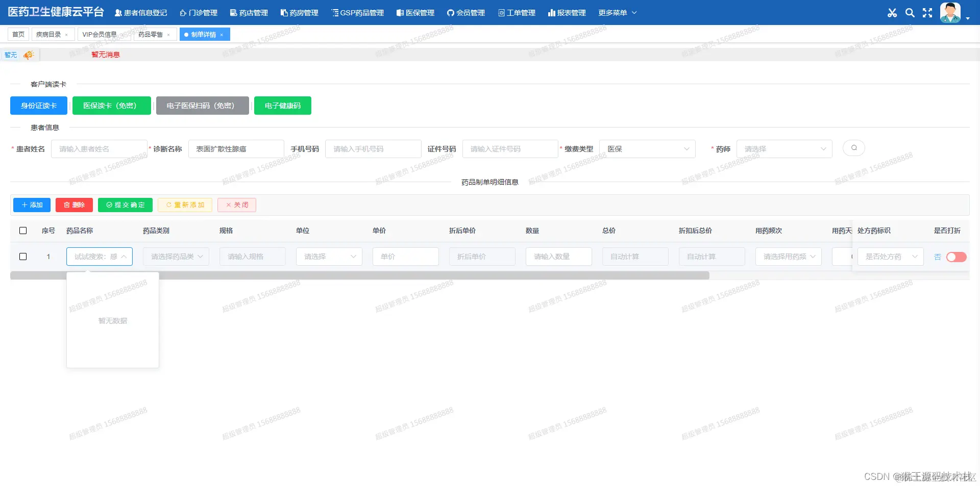This screenshot has height=486, width=980.
Task: Open the 药房管理 menu
Action: [299, 13]
